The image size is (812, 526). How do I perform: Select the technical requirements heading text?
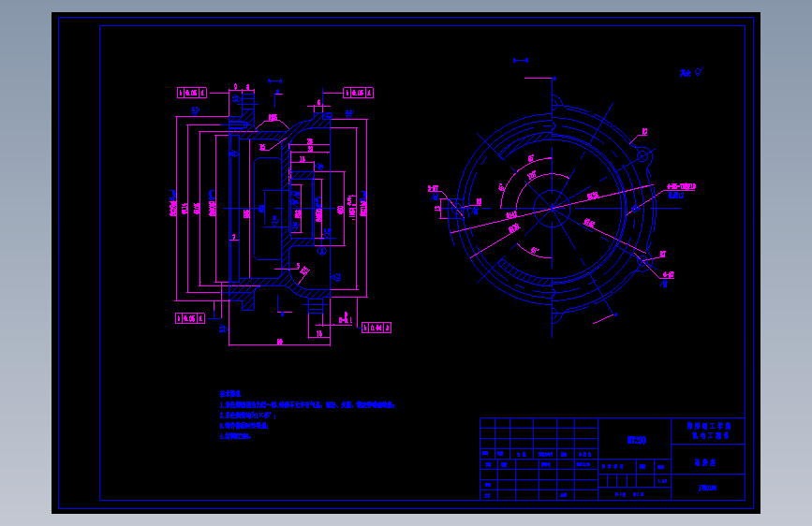(230, 394)
